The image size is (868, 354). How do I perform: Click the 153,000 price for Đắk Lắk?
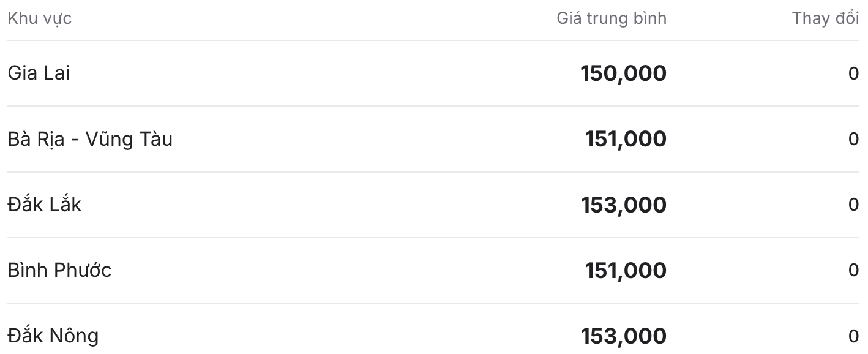(623, 205)
